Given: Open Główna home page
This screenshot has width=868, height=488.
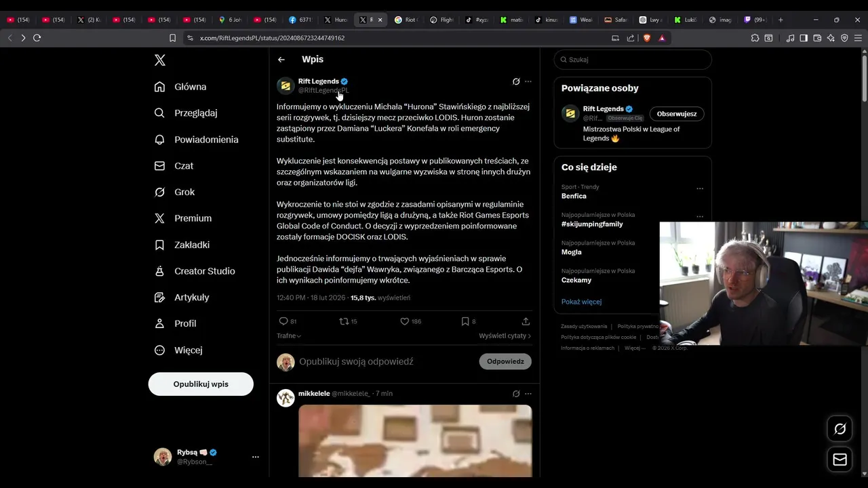Looking at the screenshot, I should [180, 87].
